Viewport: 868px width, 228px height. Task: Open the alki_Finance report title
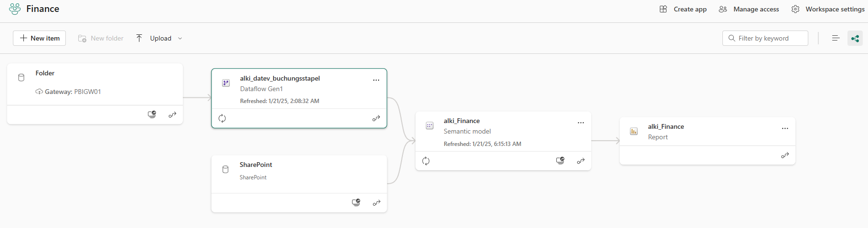[x=666, y=126]
